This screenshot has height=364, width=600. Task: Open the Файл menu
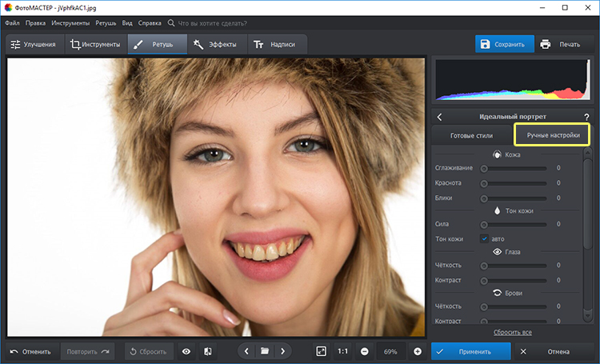tap(12, 23)
